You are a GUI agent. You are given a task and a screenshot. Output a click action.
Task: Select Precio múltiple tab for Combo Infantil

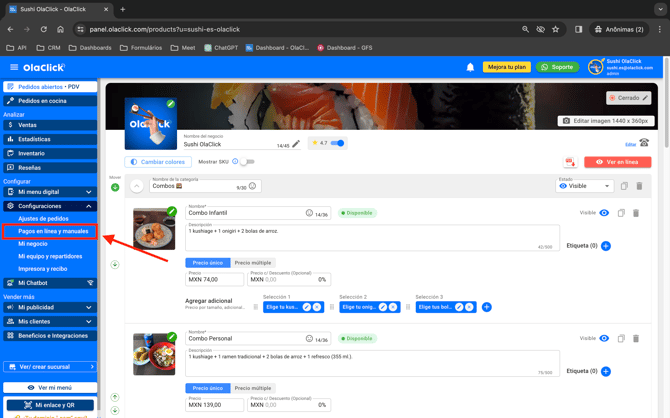[x=253, y=263]
